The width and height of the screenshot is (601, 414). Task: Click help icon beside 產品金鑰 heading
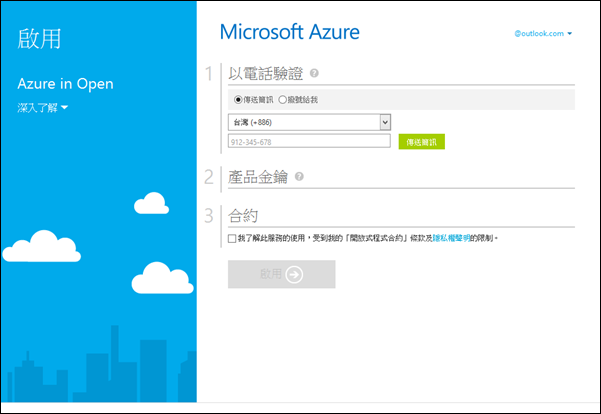click(299, 177)
